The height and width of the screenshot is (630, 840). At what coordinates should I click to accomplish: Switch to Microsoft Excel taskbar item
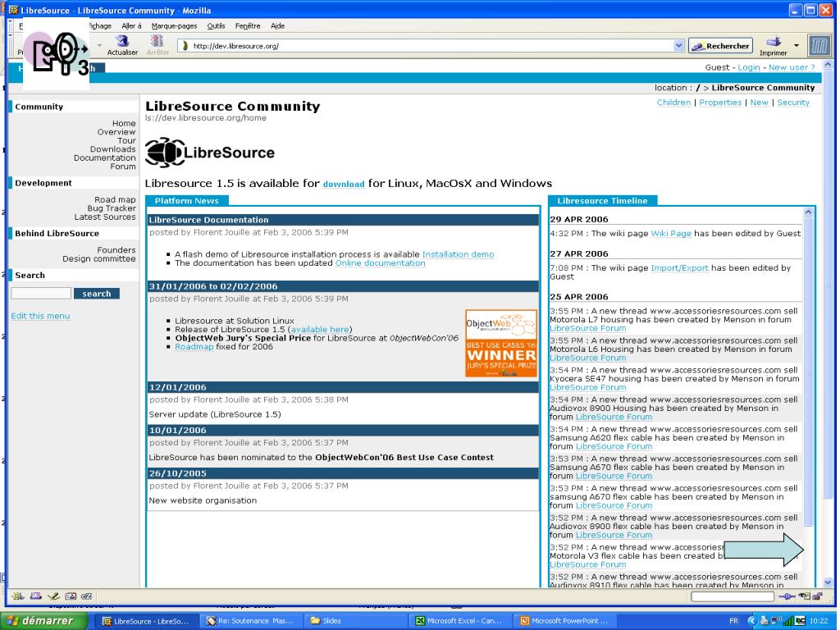460,621
